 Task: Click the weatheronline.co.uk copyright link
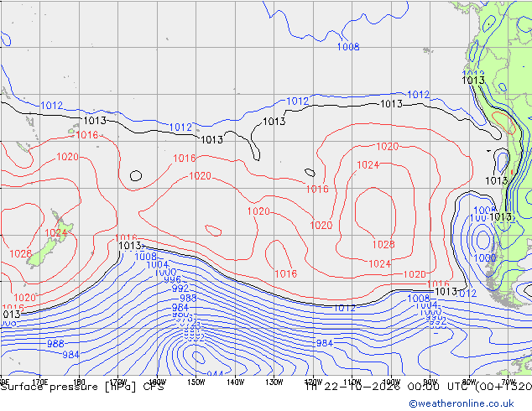point(462,403)
